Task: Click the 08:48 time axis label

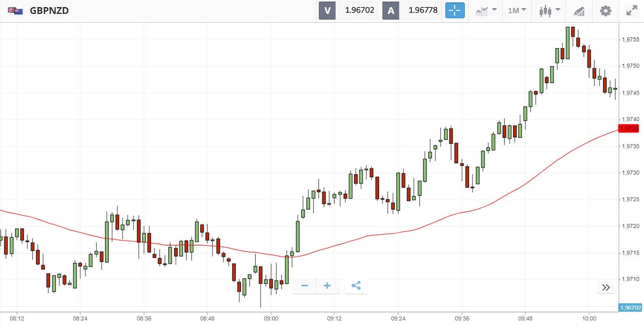Action: [208, 318]
